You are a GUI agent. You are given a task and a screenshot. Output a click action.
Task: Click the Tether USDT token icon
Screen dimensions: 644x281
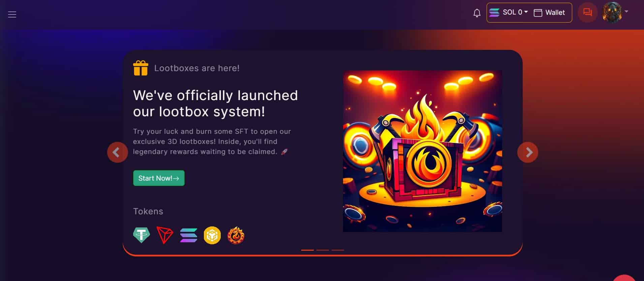(141, 235)
